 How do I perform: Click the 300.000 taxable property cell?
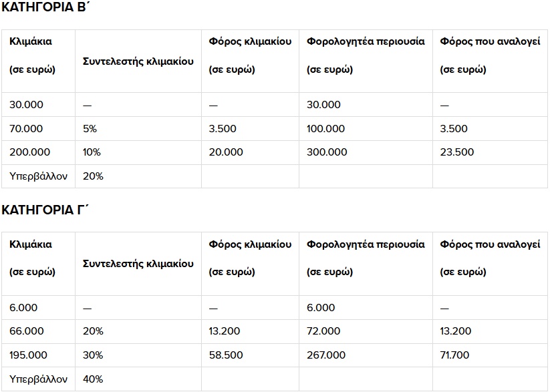327,152
